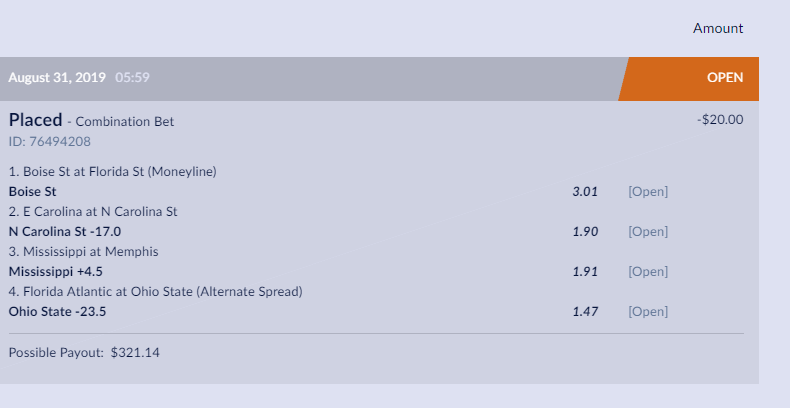Open Boise St at Florida St matchup
The height and width of the screenshot is (408, 790).
112,172
